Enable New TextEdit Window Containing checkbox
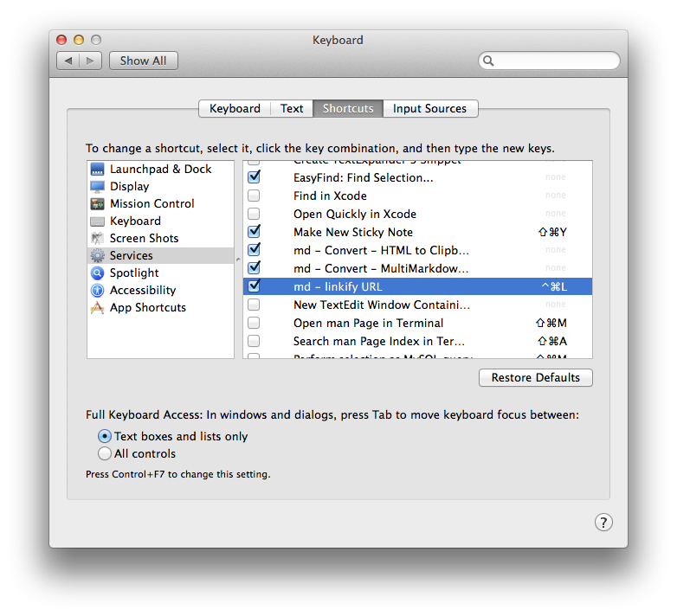Screen dimensions: 677x616 pyautogui.click(x=254, y=305)
